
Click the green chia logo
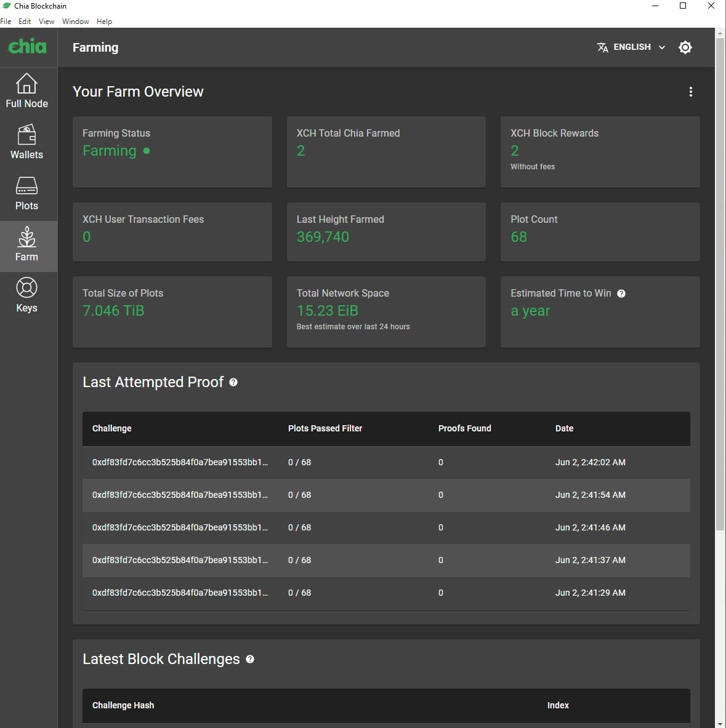click(28, 46)
